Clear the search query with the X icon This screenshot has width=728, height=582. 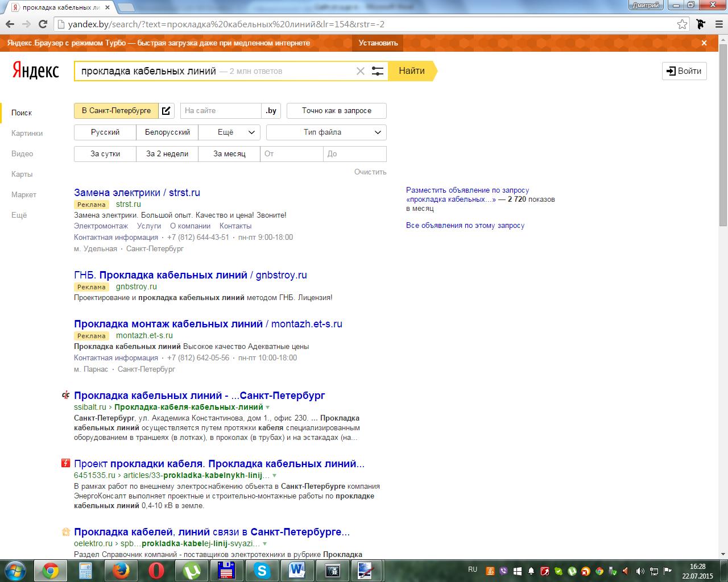click(360, 71)
